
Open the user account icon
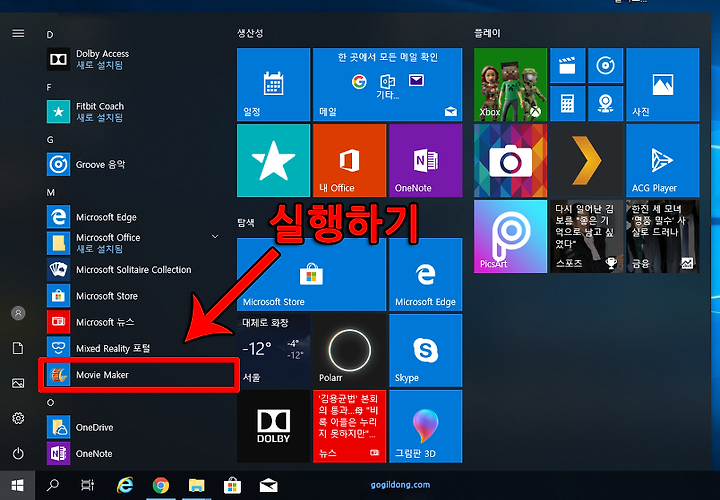18,313
